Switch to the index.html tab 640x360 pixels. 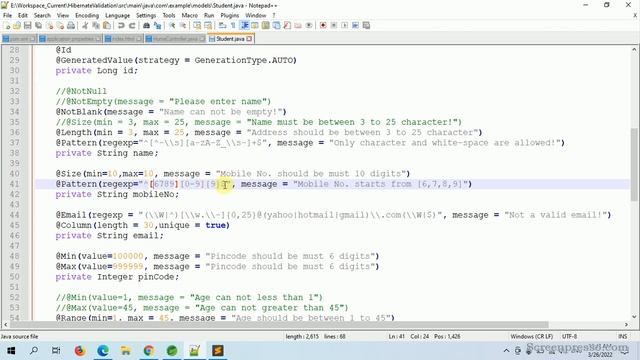123,39
